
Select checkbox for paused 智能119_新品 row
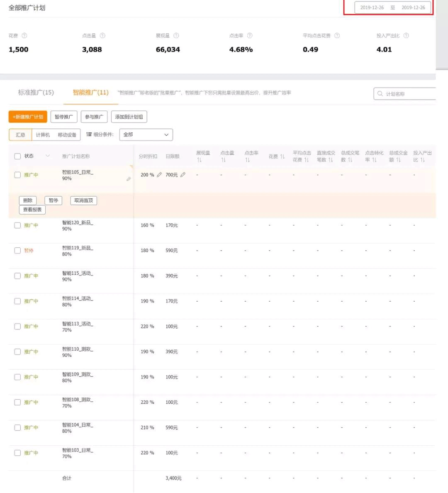click(x=17, y=251)
